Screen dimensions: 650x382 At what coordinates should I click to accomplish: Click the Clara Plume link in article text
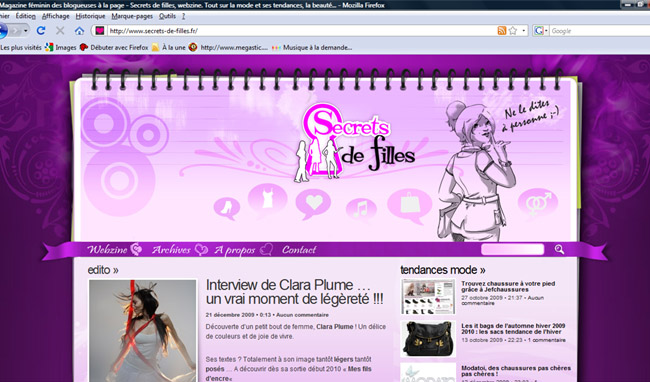tap(335, 326)
